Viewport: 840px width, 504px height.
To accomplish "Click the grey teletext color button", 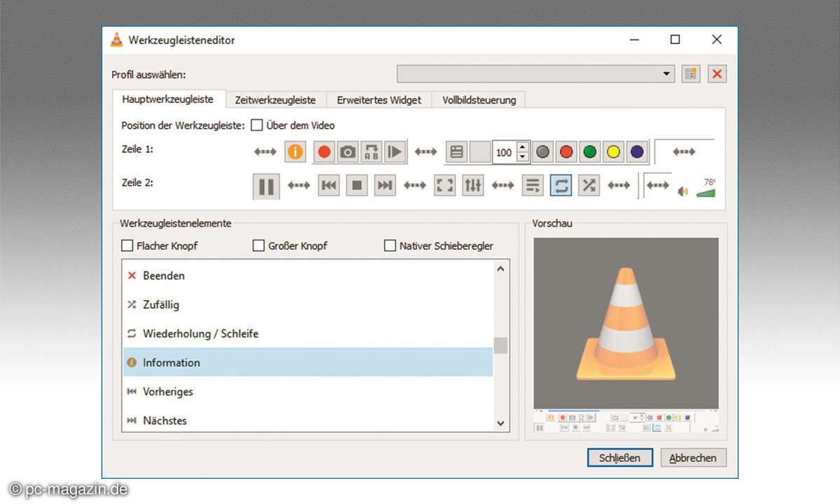I will pyautogui.click(x=542, y=152).
